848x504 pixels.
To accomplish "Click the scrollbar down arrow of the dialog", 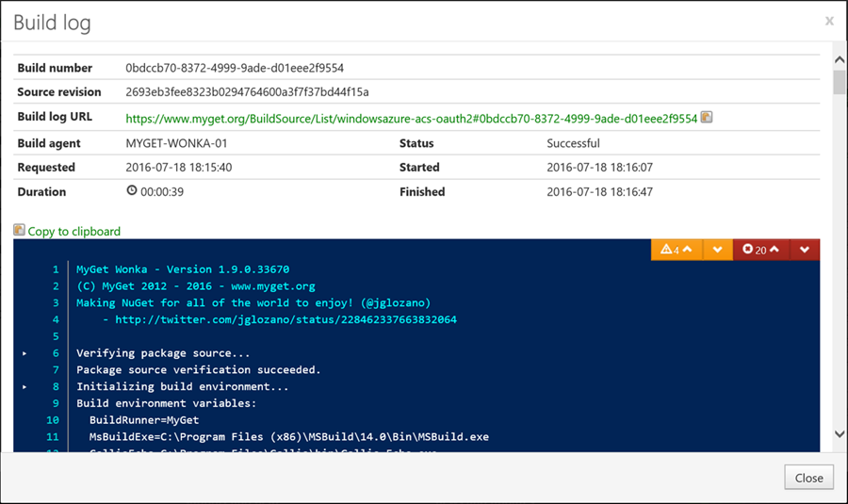I will 839,433.
